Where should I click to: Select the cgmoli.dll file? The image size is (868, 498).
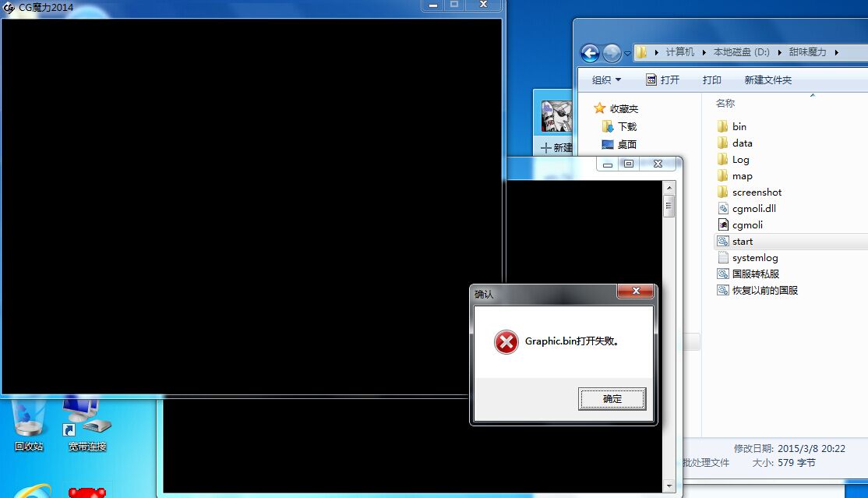coord(753,209)
